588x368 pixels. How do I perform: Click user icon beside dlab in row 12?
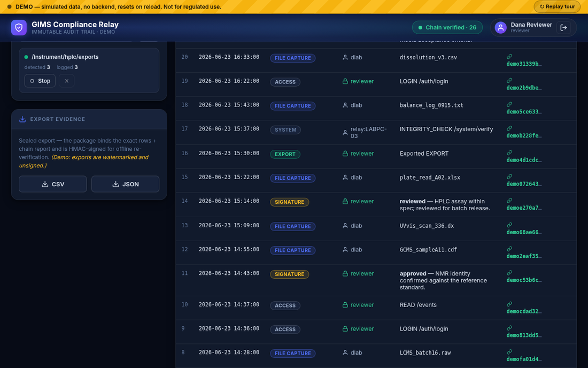coord(345,250)
